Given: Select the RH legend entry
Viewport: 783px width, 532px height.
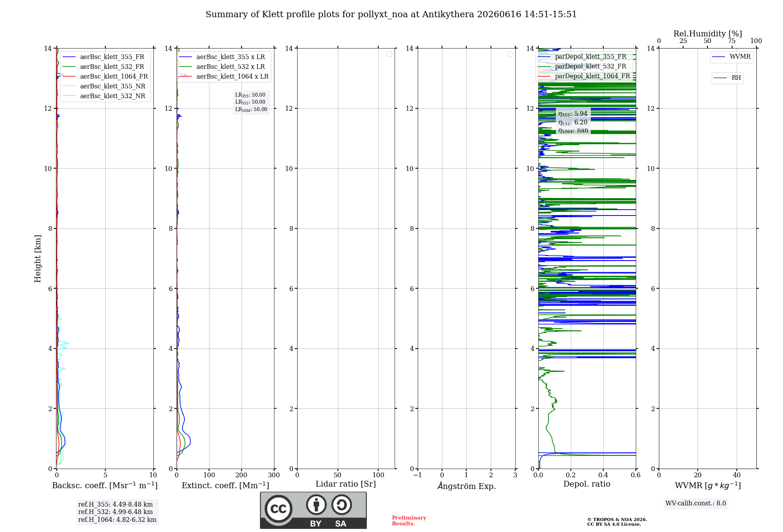Looking at the screenshot, I should click(x=727, y=78).
